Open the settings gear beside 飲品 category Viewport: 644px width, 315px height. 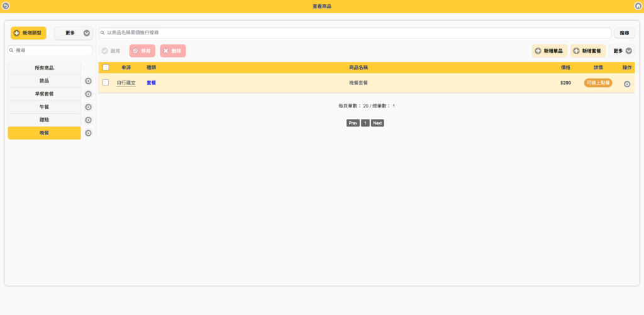pos(88,81)
